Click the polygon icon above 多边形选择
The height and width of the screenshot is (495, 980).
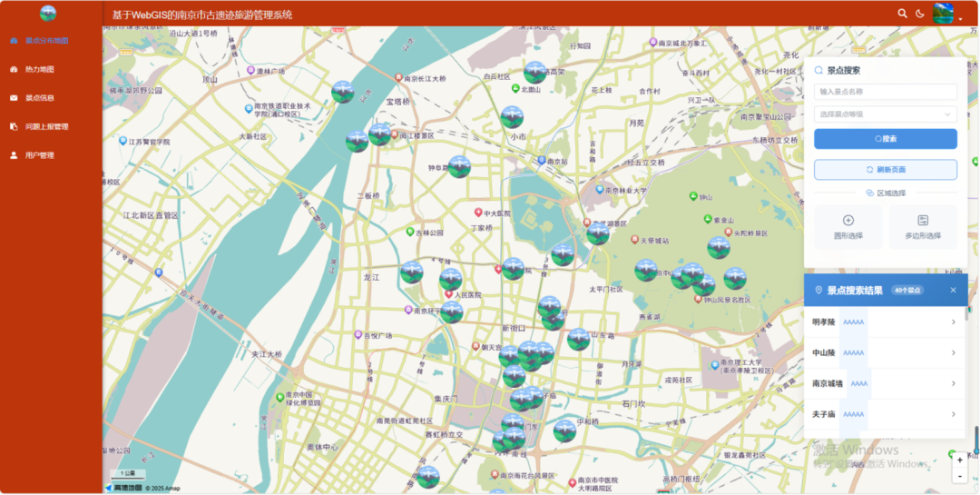(x=923, y=221)
